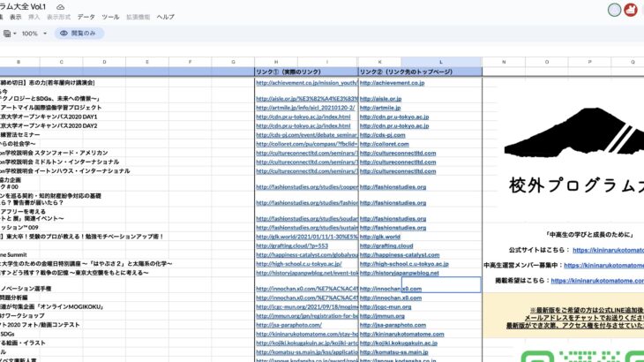Viewport: 644px width, 362px height.
Task: Open the link next to 中高生運営メンバー募集中
Action: point(603,266)
